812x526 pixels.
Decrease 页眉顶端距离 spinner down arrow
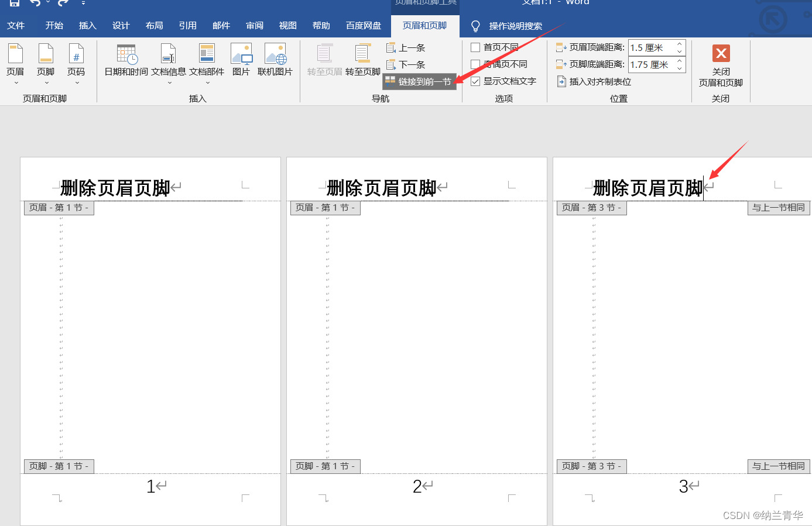coord(680,51)
